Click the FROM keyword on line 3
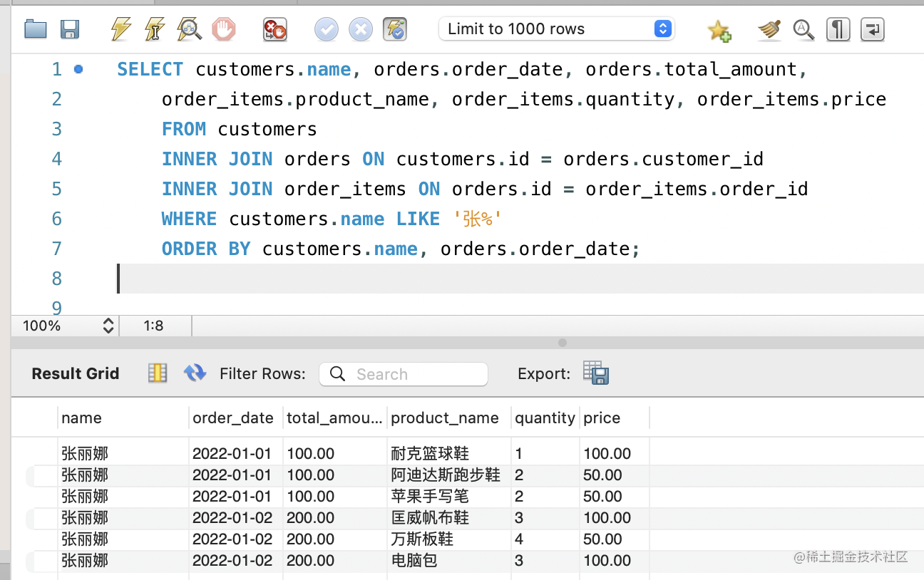Image resolution: width=924 pixels, height=580 pixels. [184, 129]
